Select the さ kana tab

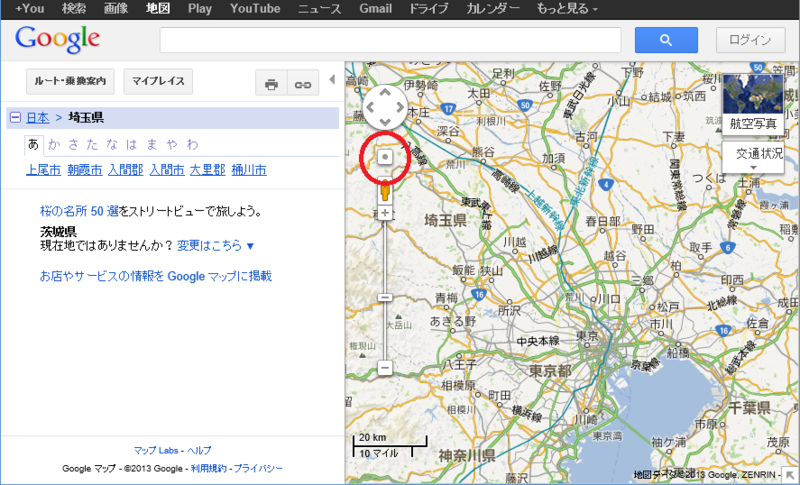tap(73, 145)
